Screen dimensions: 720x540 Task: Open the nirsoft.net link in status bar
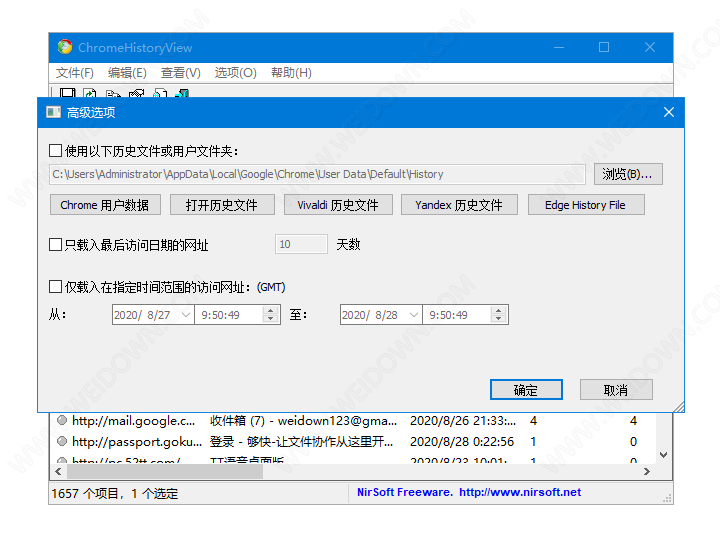(520, 492)
